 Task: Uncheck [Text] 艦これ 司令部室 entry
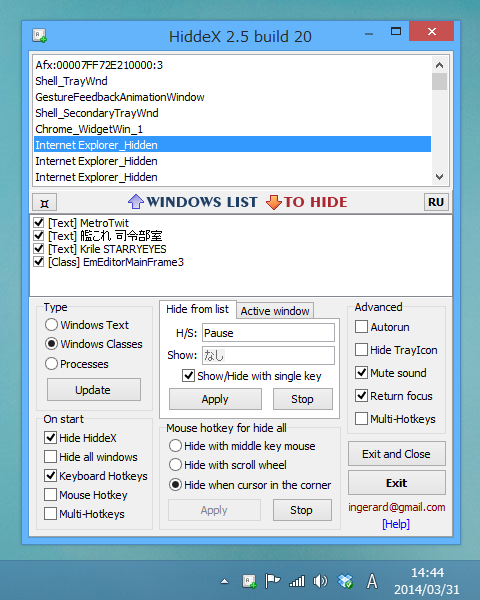point(39,235)
